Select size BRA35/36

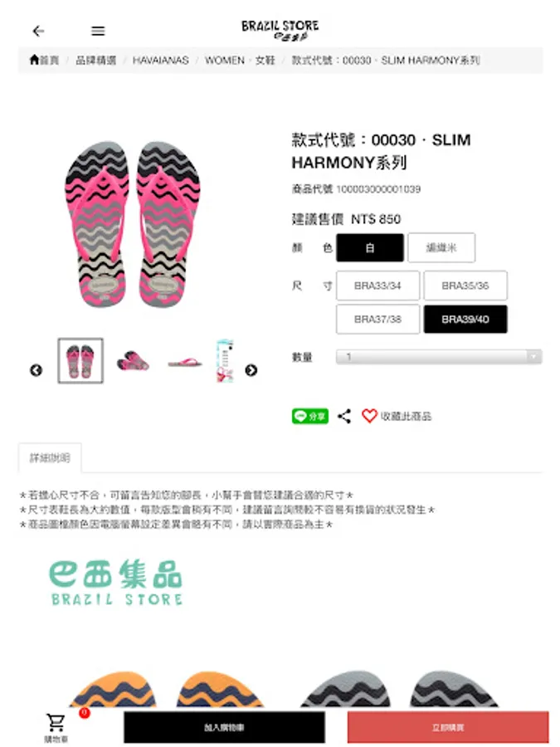pyautogui.click(x=465, y=286)
